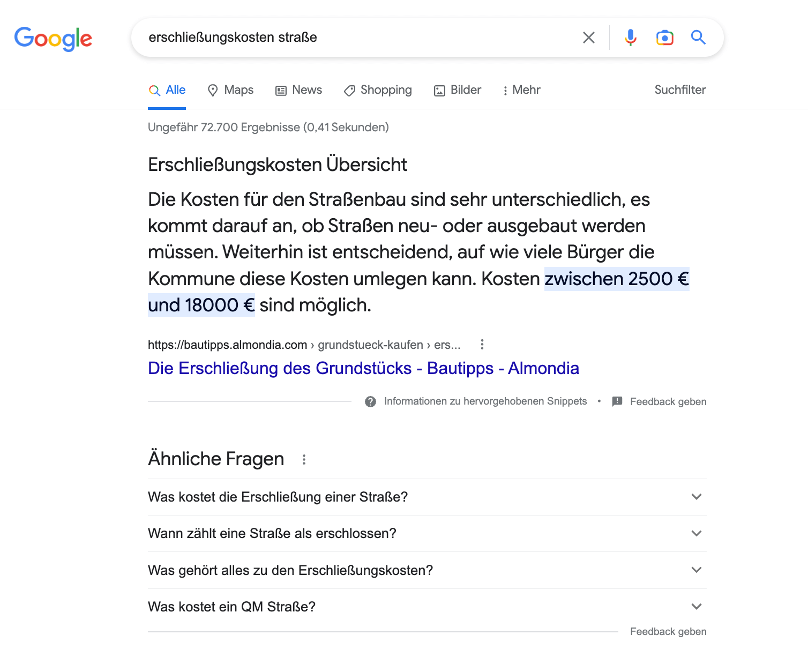The width and height of the screenshot is (808, 672).
Task: Clear the search box with X icon
Action: pyautogui.click(x=588, y=38)
